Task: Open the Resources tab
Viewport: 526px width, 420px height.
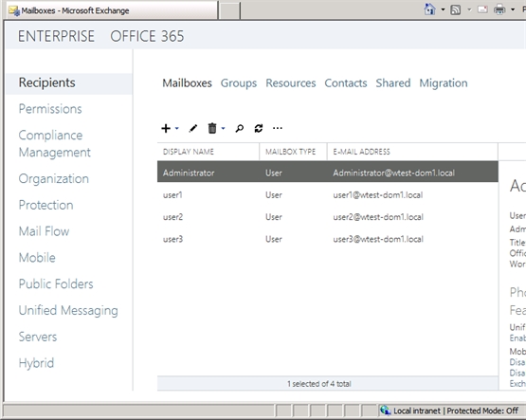Action: pos(291,83)
